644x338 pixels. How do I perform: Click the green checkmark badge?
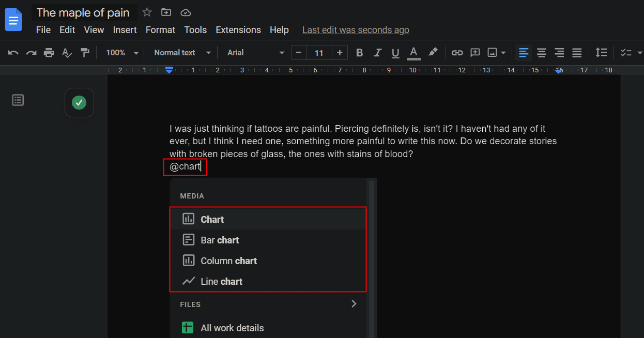pos(79,102)
